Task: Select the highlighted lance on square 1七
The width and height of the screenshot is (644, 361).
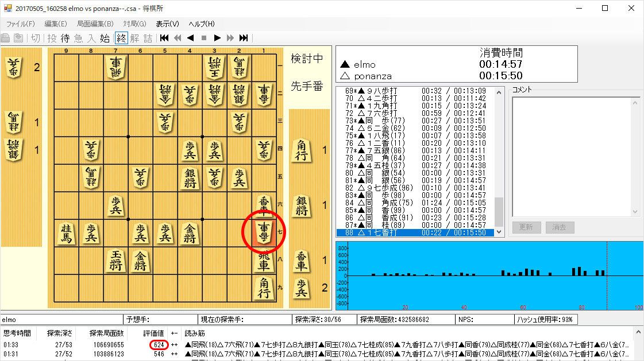Action: click(264, 232)
